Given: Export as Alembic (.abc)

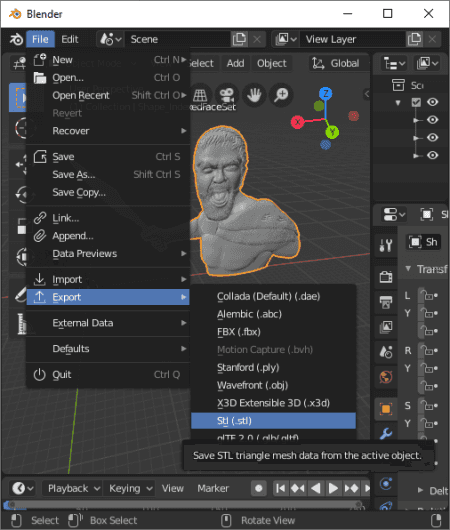Looking at the screenshot, I should [x=273, y=314].
